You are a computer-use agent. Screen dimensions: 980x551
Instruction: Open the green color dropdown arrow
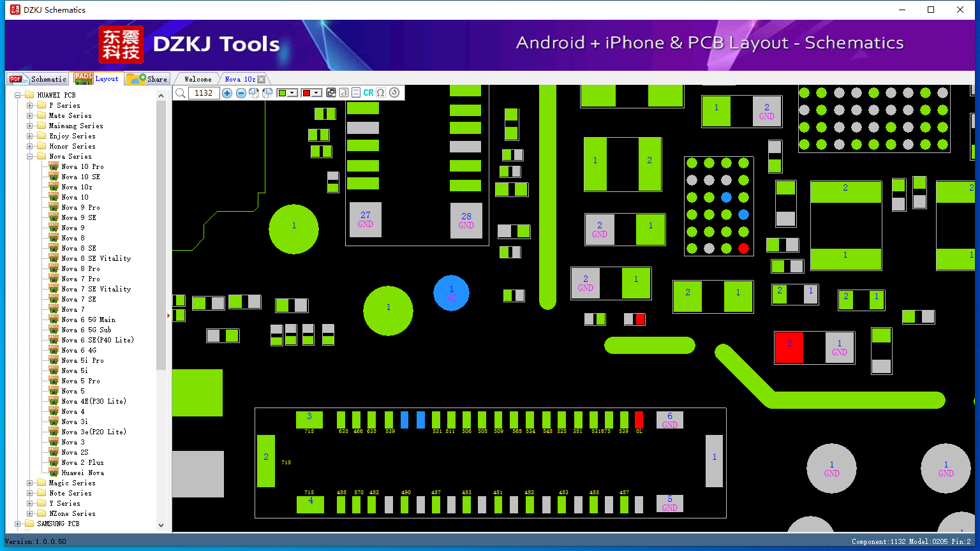(292, 93)
